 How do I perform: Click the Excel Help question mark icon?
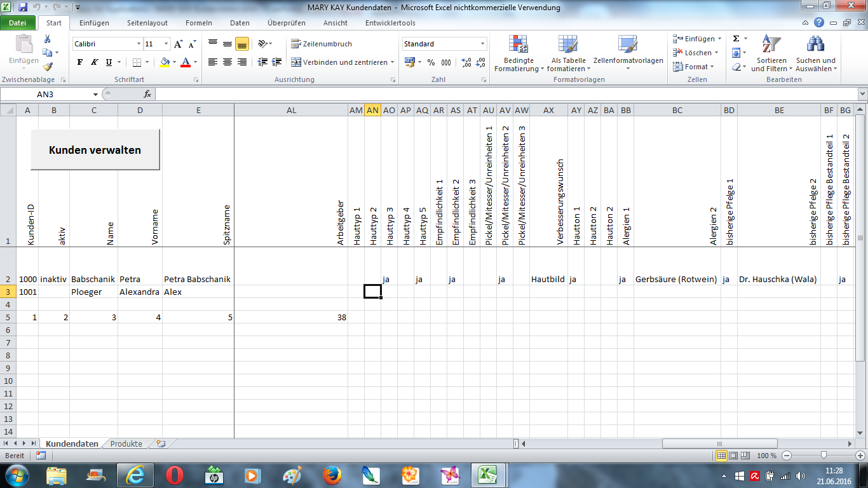[820, 22]
